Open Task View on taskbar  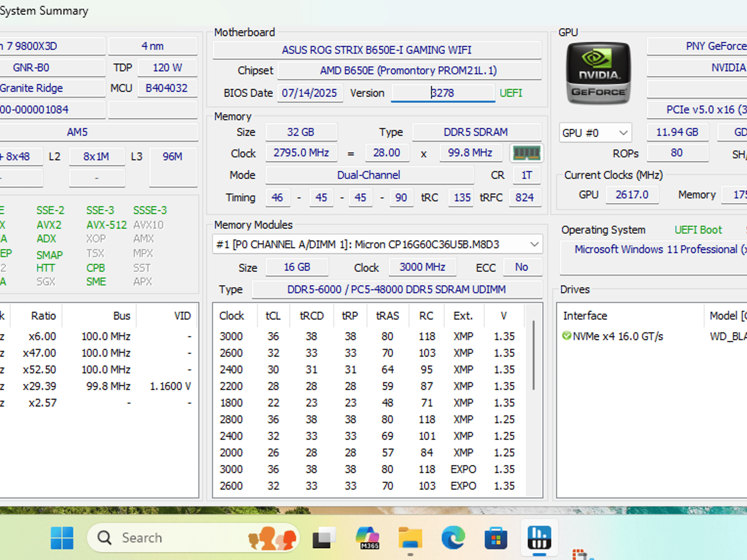pyautogui.click(x=324, y=538)
